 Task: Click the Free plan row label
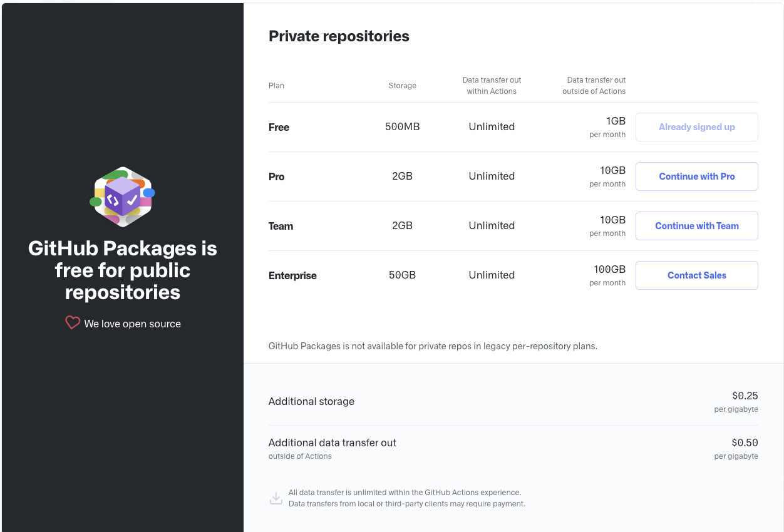coord(279,127)
